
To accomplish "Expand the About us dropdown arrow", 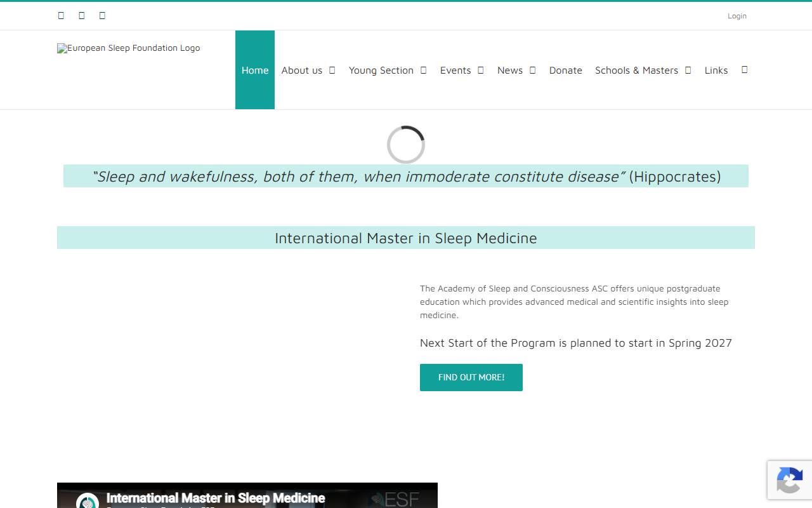I will pos(332,70).
